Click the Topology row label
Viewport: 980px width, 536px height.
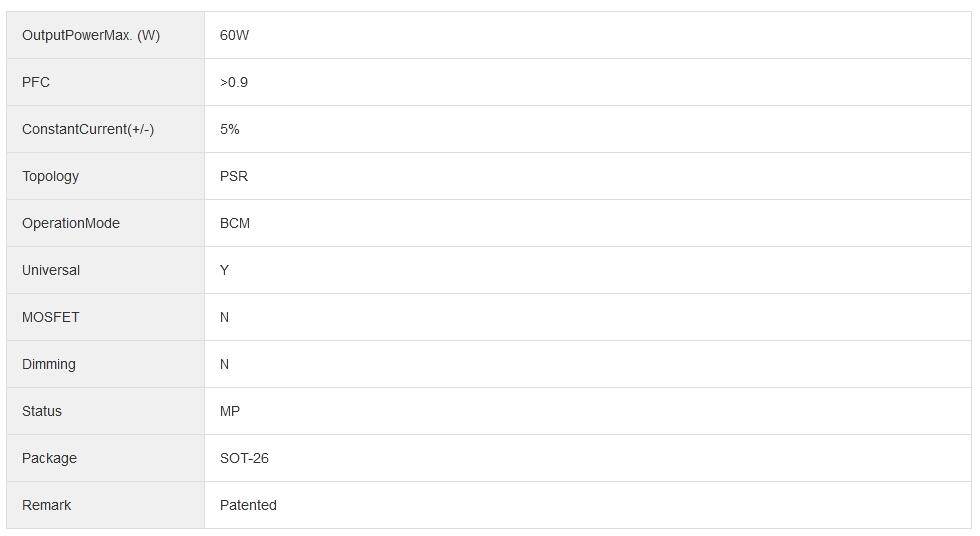[x=50, y=176]
